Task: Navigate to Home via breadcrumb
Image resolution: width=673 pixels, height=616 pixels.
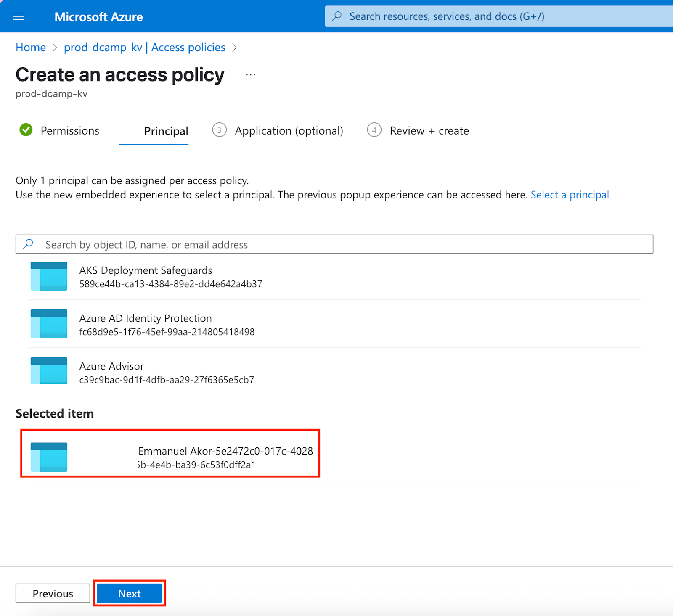Action: coord(30,47)
